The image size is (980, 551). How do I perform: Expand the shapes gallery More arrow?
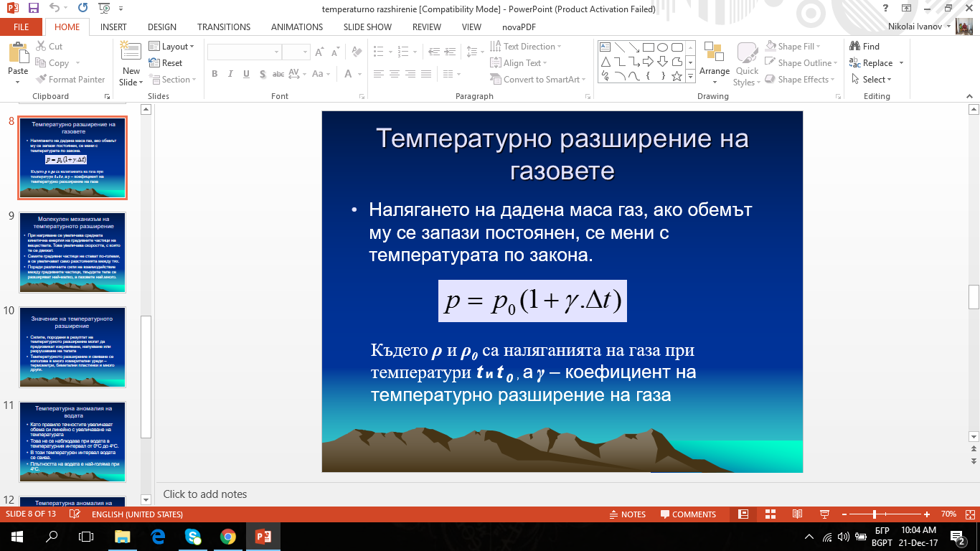point(691,77)
